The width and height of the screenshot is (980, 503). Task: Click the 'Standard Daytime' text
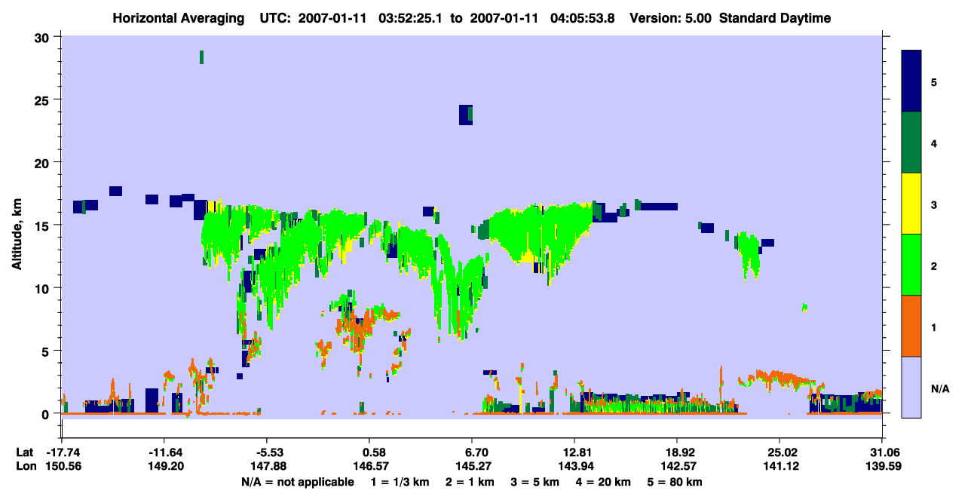(775, 18)
